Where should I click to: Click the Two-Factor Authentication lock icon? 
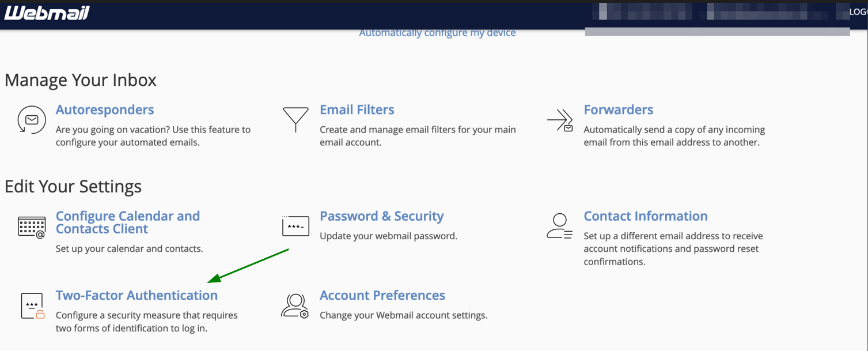click(x=32, y=305)
